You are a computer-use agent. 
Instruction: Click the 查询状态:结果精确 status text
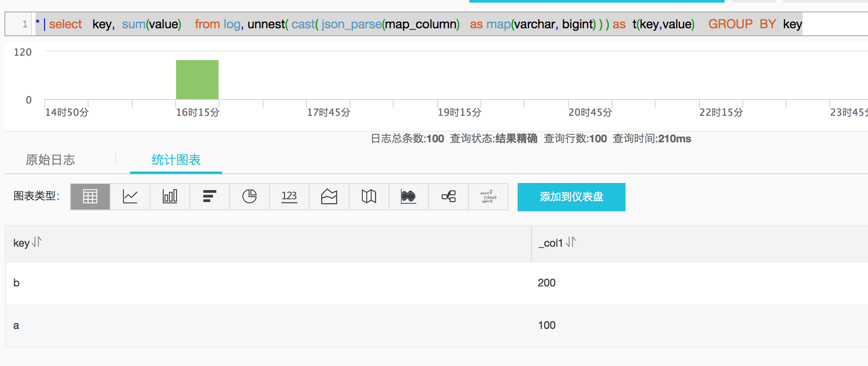point(494,138)
